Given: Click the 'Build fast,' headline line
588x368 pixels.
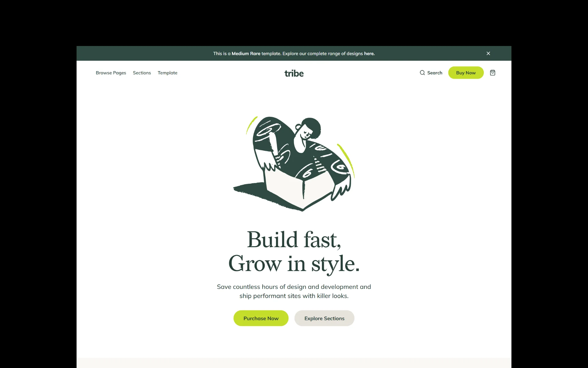Looking at the screenshot, I should pos(294,240).
